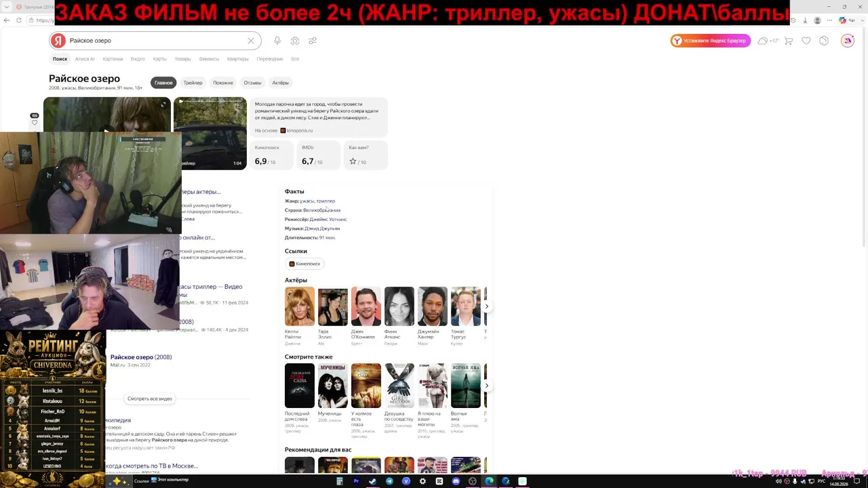Screen dimensions: 868x488
Task: Open the Мученицы movie poster
Action: click(x=333, y=386)
